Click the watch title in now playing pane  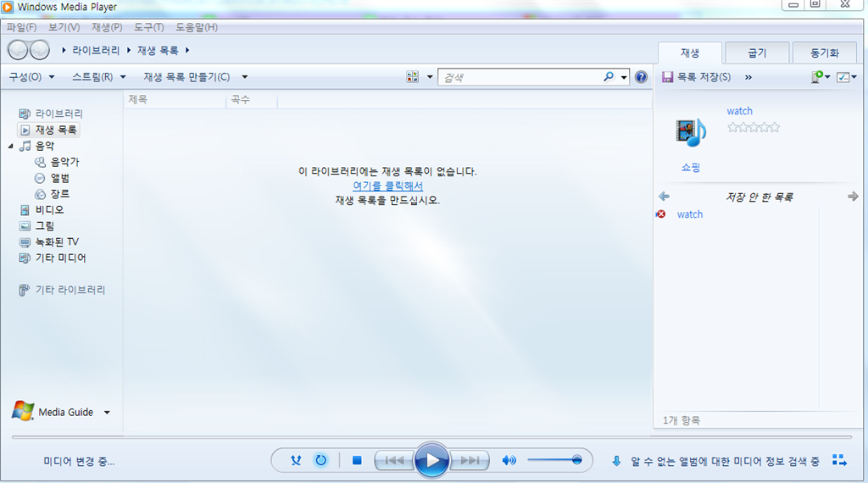click(739, 111)
